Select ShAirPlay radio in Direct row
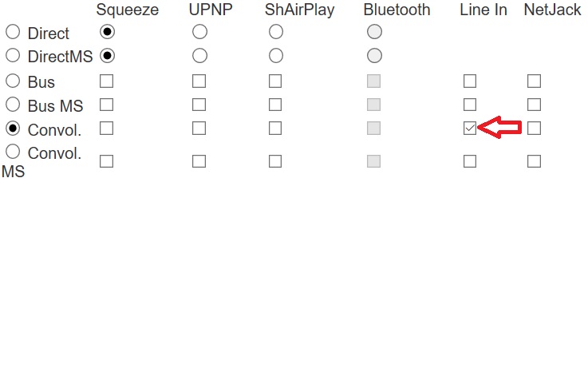The width and height of the screenshot is (588, 368). click(x=275, y=32)
